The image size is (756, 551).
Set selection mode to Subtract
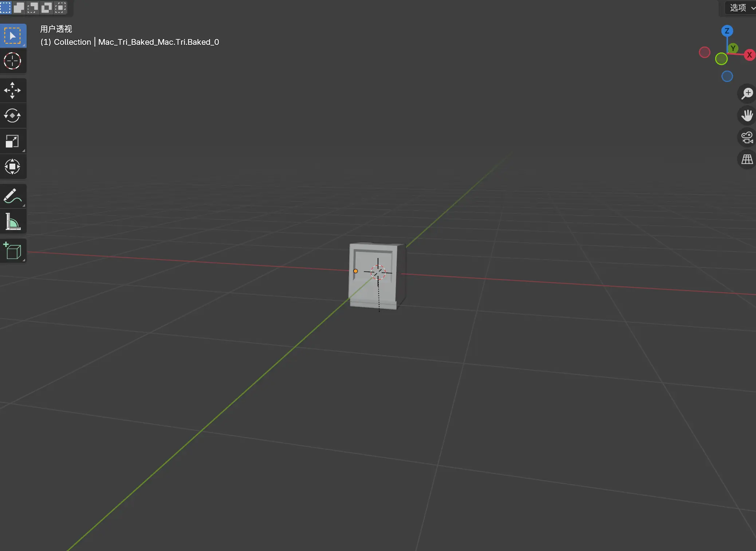(33, 8)
